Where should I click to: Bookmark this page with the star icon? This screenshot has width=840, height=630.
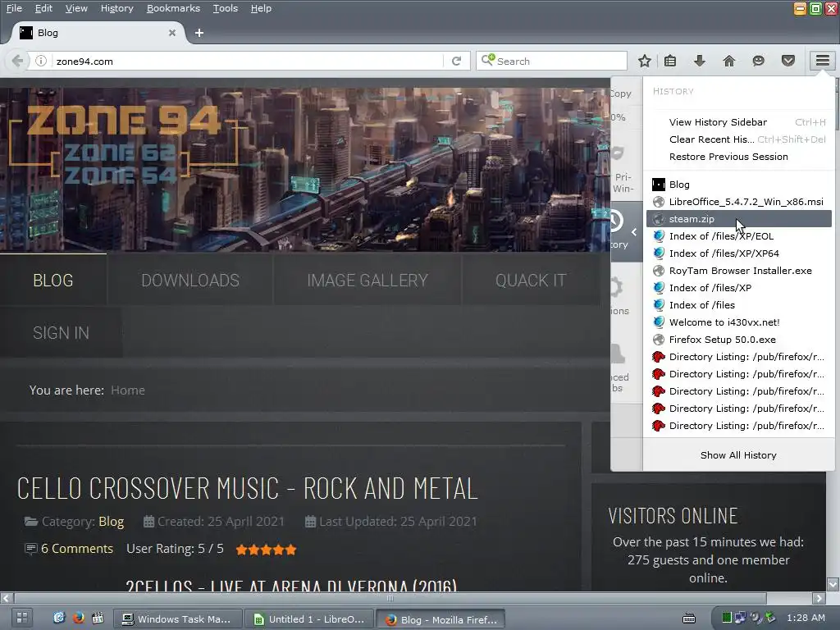[645, 61]
